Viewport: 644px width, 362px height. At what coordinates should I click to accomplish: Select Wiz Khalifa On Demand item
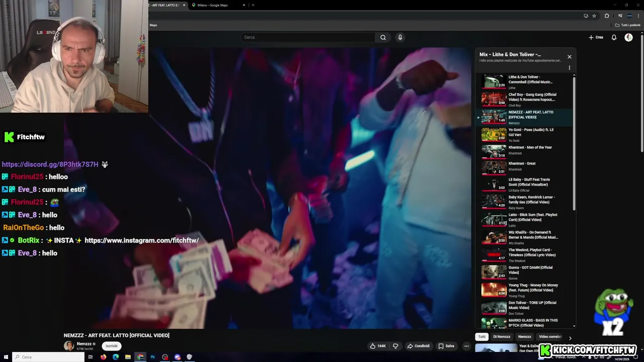525,237
